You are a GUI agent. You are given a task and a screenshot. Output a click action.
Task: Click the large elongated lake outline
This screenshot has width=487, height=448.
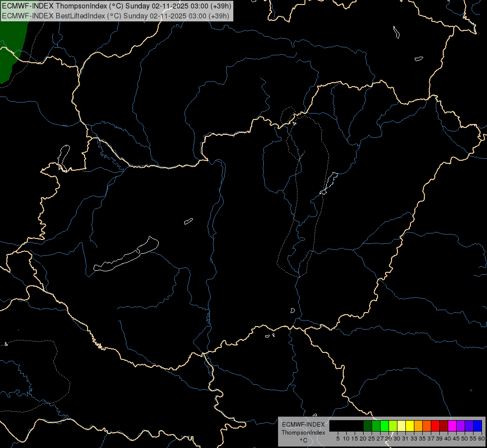tap(126, 254)
